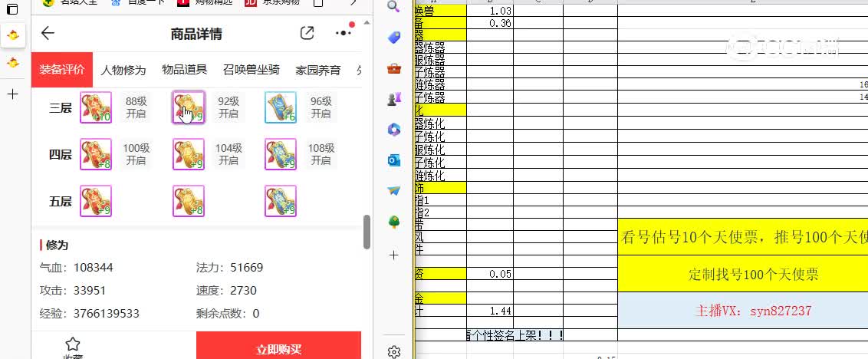868x359 pixels.
Task: Open sidebar settings gear
Action: click(x=393, y=352)
